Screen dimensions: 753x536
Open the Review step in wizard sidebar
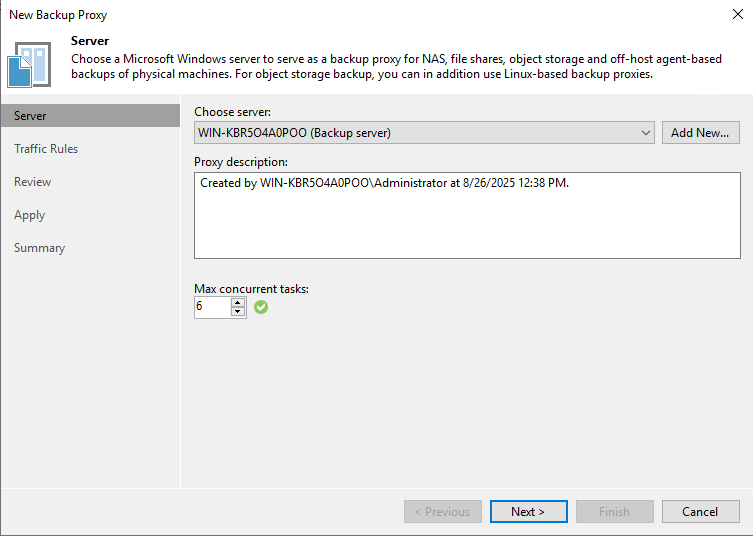pyautogui.click(x=33, y=182)
